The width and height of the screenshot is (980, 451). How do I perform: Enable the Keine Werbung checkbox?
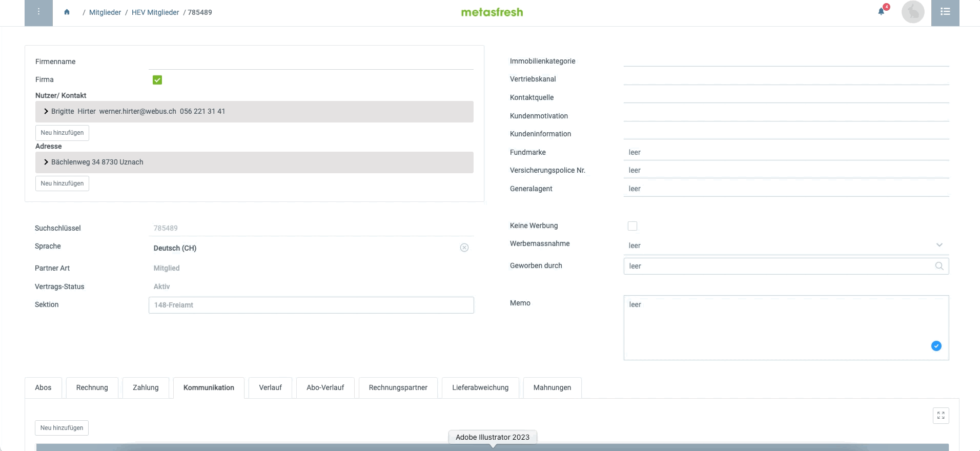coord(632,226)
